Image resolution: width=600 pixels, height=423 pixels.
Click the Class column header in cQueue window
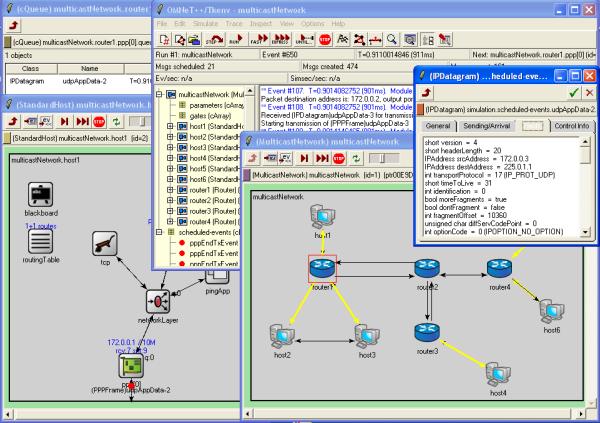point(31,69)
